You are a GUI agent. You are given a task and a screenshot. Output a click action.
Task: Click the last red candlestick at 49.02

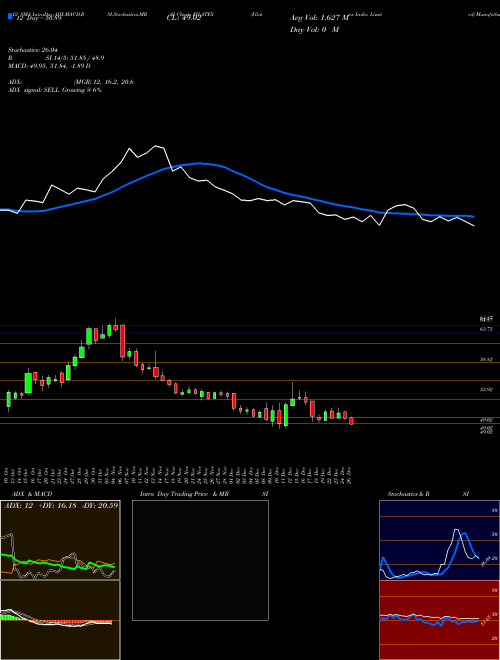tap(351, 421)
